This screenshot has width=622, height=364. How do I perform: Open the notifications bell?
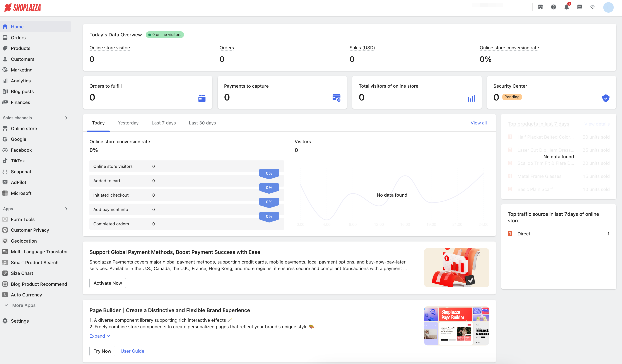click(566, 7)
